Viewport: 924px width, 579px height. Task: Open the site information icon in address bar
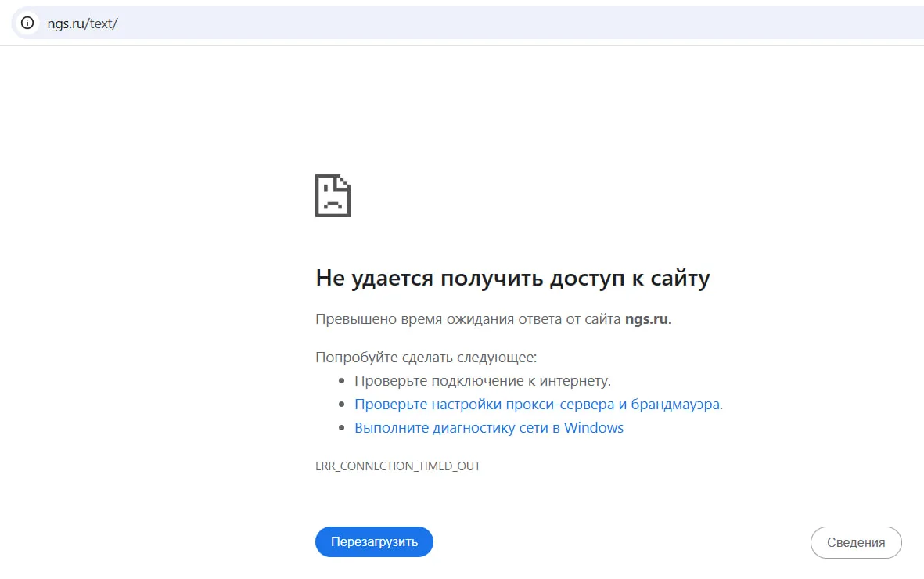point(27,23)
